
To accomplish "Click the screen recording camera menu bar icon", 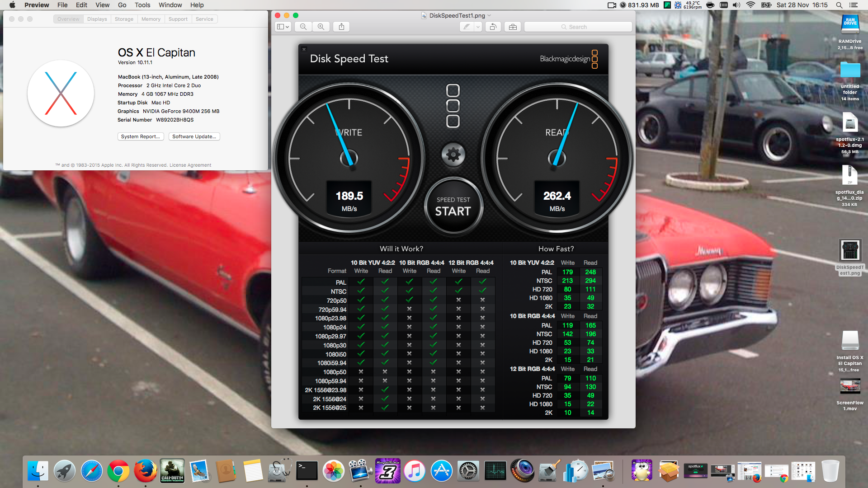I will pyautogui.click(x=612, y=5).
